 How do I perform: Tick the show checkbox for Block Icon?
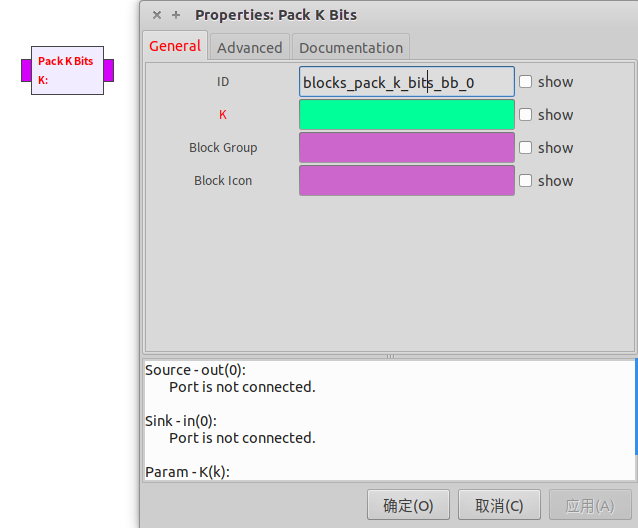pyautogui.click(x=526, y=181)
